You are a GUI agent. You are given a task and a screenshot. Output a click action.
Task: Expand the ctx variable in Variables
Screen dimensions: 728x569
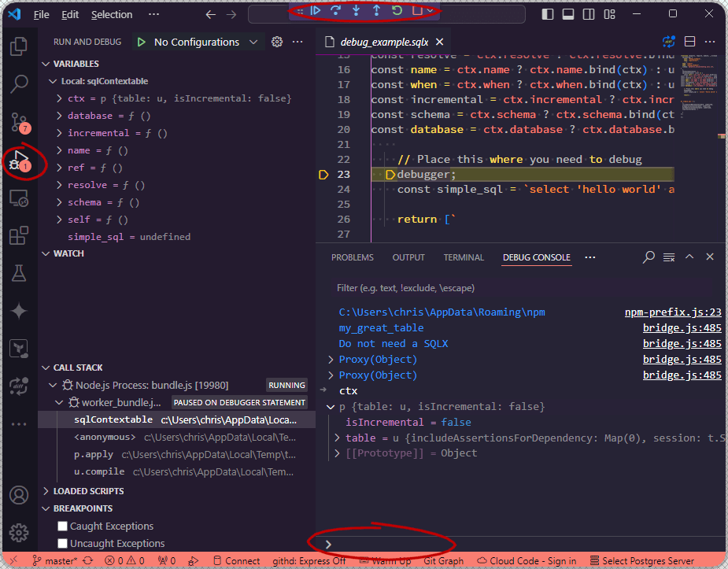pyautogui.click(x=59, y=98)
